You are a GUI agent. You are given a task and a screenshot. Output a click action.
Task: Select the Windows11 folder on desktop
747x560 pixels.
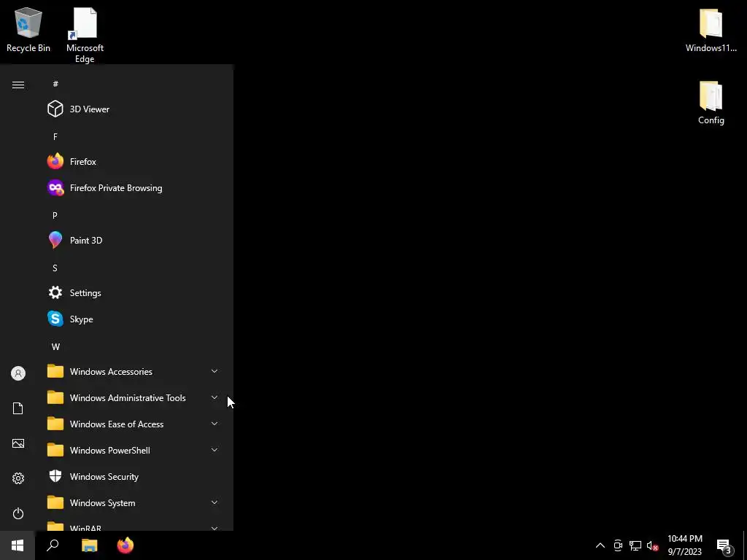(x=711, y=29)
